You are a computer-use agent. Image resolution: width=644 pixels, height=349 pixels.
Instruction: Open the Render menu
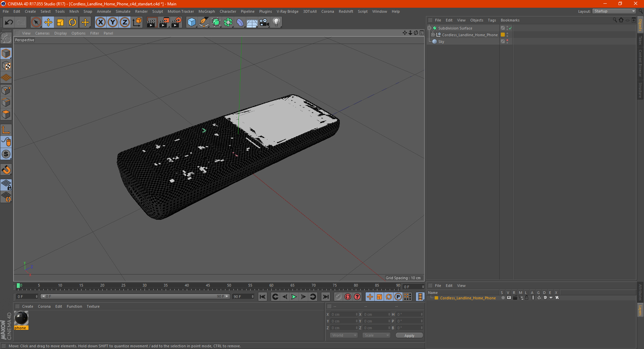point(141,11)
